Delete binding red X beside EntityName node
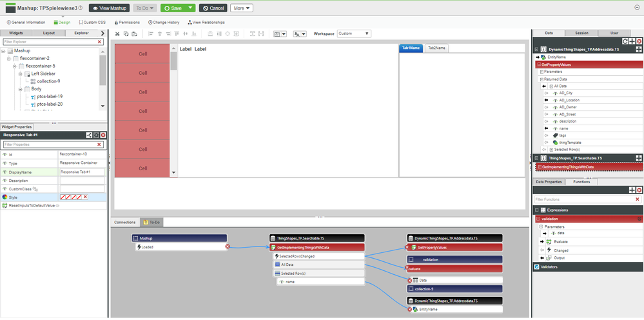644x320 pixels. [x=409, y=309]
